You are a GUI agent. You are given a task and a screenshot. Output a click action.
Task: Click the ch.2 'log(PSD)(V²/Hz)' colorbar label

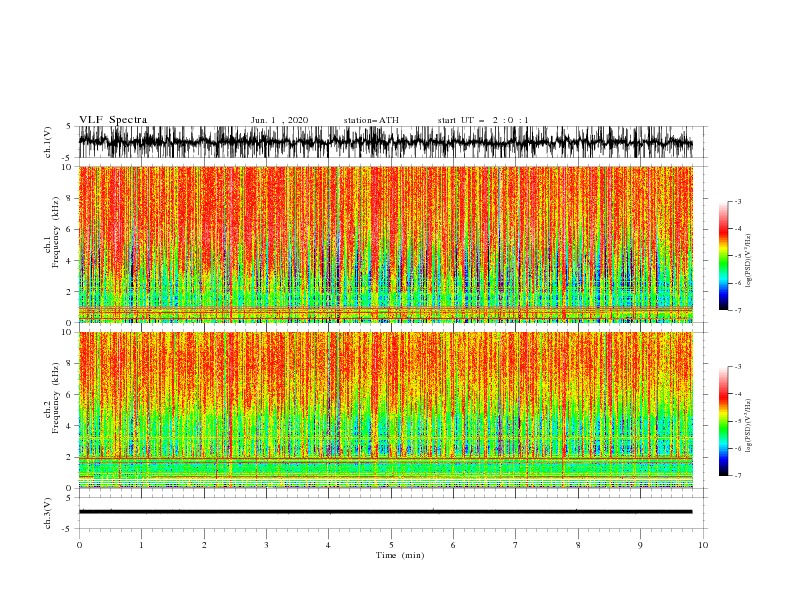pos(749,425)
